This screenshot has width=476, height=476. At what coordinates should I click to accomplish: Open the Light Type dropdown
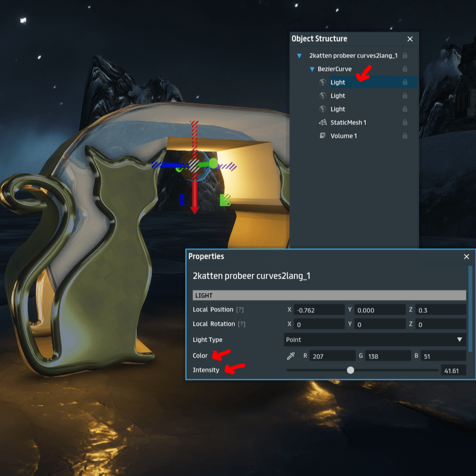pyautogui.click(x=375, y=340)
